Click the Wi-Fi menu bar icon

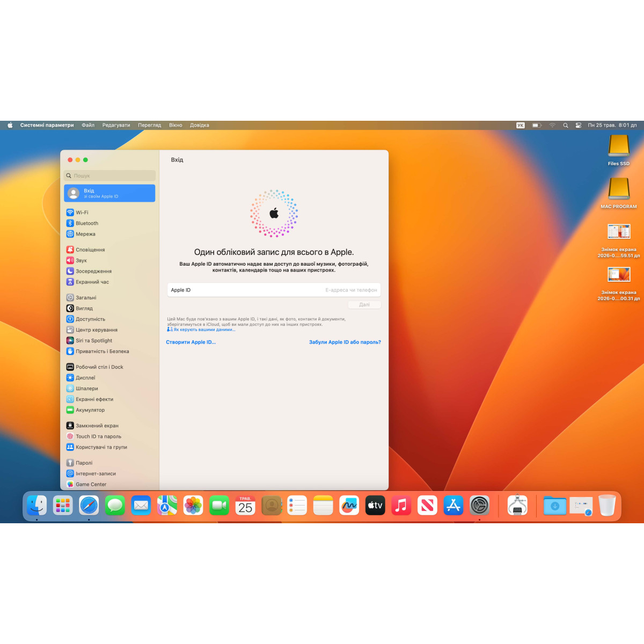click(x=552, y=125)
